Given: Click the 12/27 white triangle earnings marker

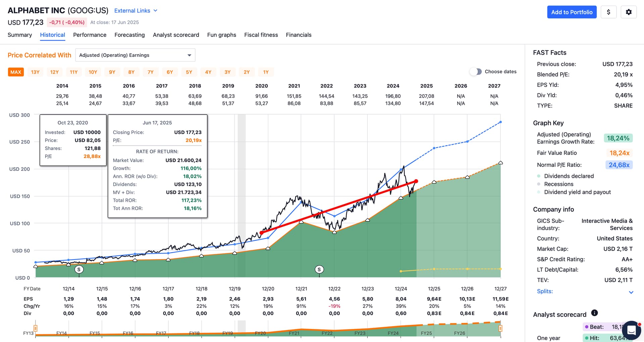Looking at the screenshot, I should point(500,163).
